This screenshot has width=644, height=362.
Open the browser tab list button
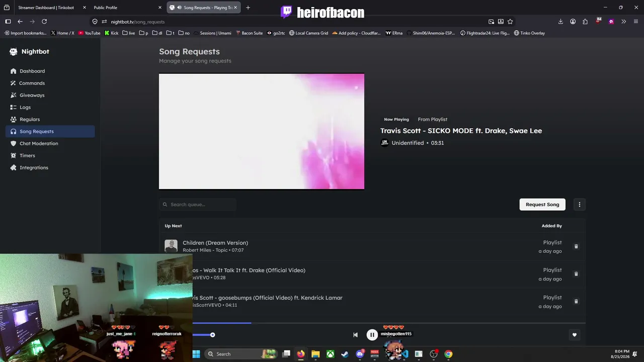7,8
